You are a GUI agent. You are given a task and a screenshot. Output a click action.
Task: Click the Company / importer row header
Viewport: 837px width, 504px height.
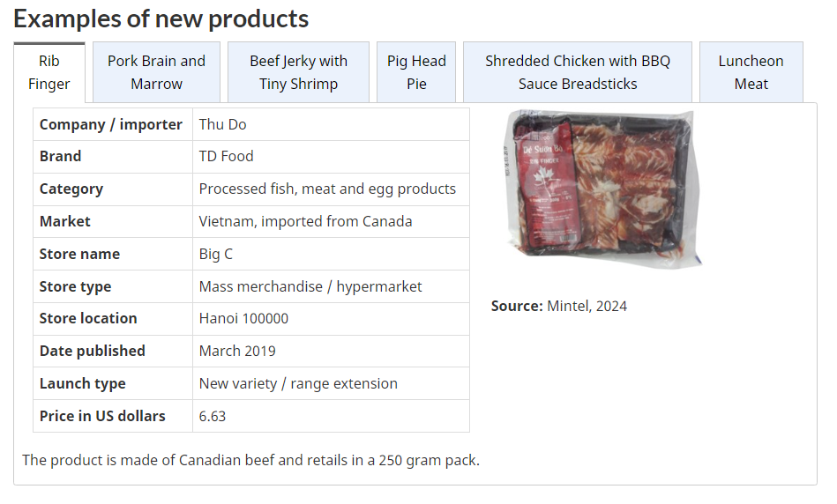point(111,124)
